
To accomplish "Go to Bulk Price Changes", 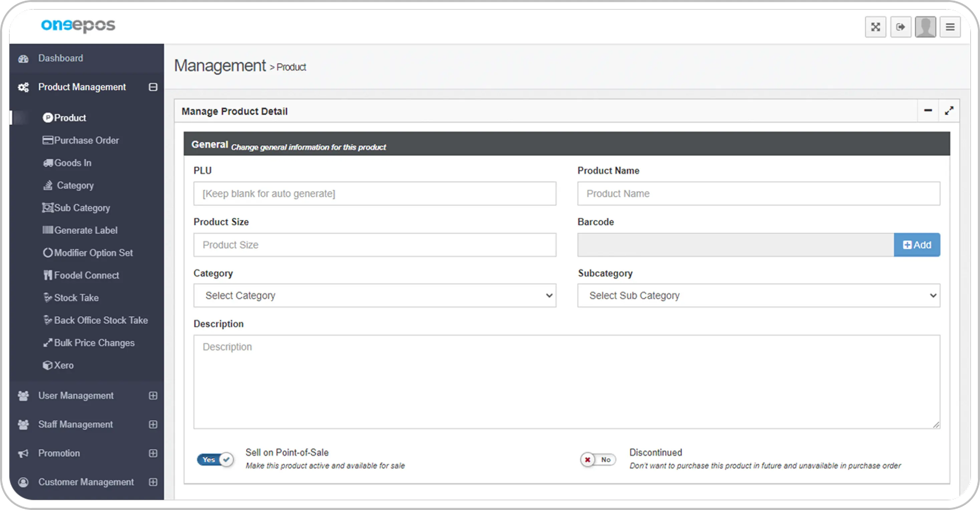I will pyautogui.click(x=94, y=343).
